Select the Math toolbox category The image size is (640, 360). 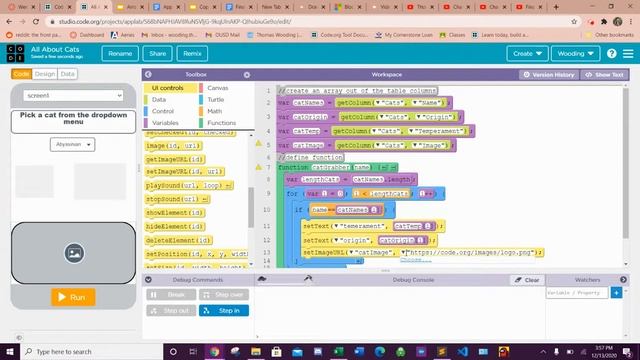pyautogui.click(x=214, y=111)
